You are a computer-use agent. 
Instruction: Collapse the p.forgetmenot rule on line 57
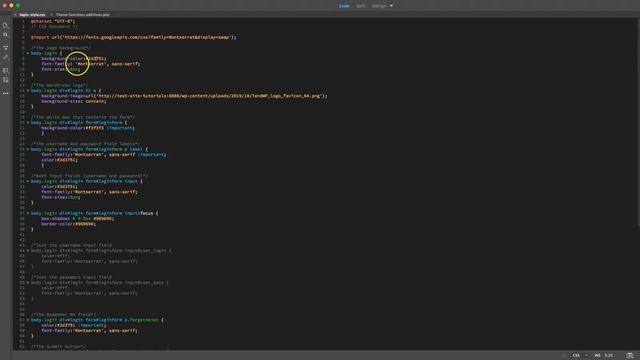[28, 320]
